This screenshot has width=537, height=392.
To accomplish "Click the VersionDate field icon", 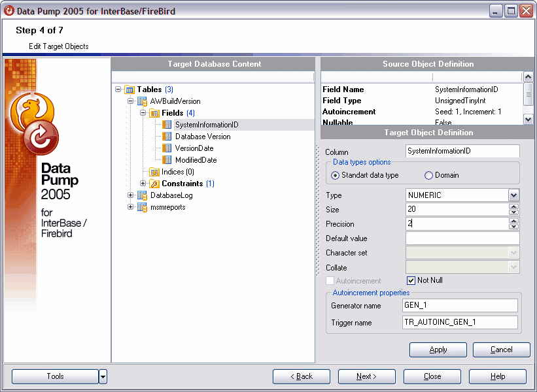I will [x=167, y=148].
